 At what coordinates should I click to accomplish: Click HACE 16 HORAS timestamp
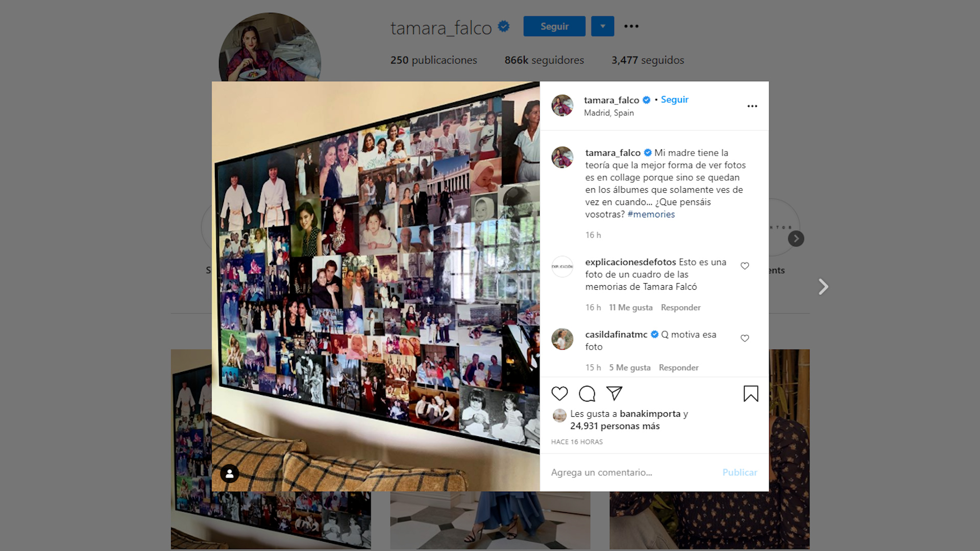pos(577,442)
